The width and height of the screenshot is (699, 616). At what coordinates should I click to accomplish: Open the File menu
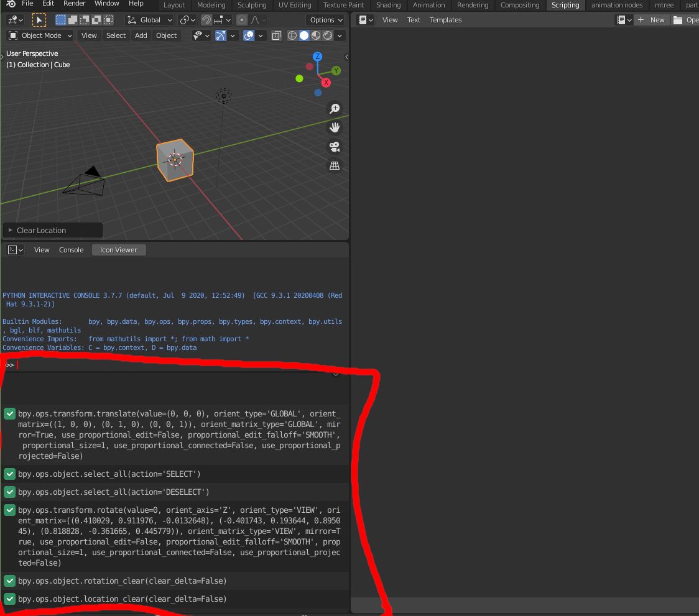point(27,4)
